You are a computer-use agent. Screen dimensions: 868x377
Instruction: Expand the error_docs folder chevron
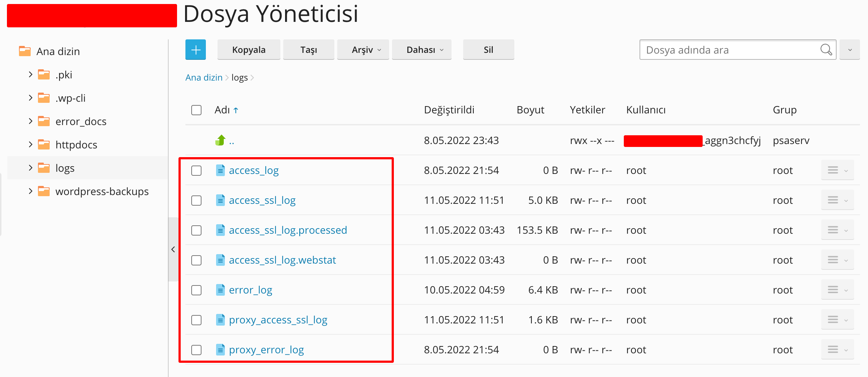point(30,121)
